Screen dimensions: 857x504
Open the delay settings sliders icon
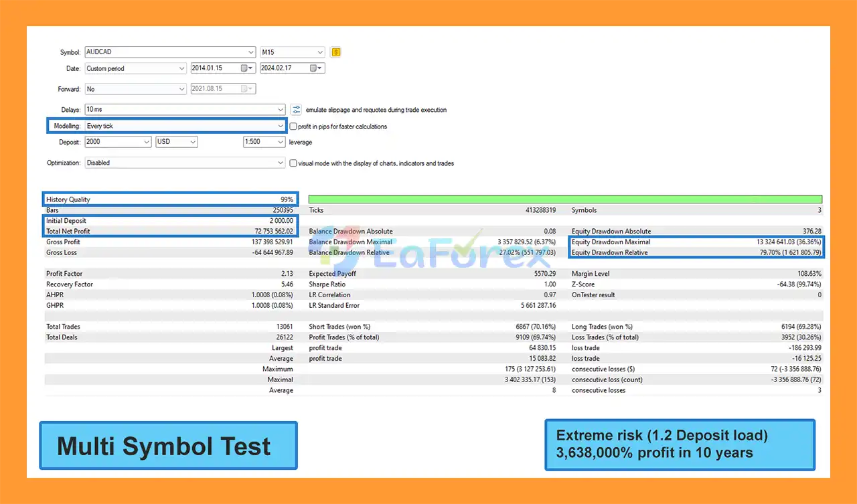pos(297,110)
